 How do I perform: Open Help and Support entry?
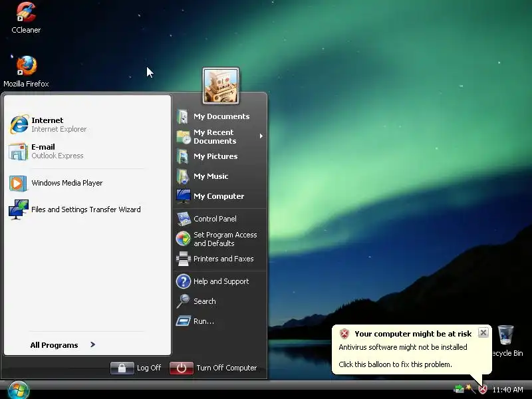pos(220,281)
